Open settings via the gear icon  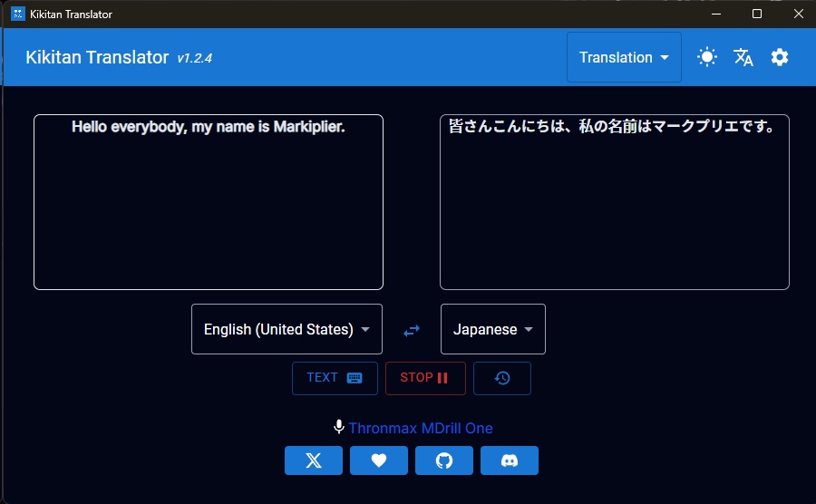click(779, 57)
